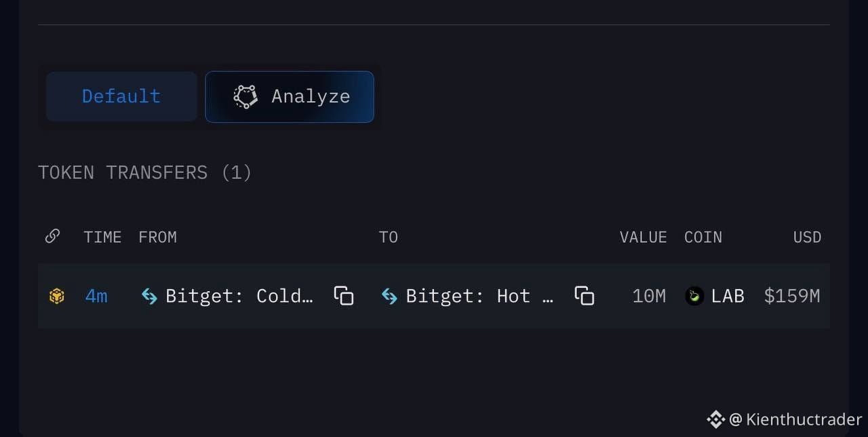Open the LAB coin link
The height and width of the screenshot is (437, 868).
tap(728, 297)
